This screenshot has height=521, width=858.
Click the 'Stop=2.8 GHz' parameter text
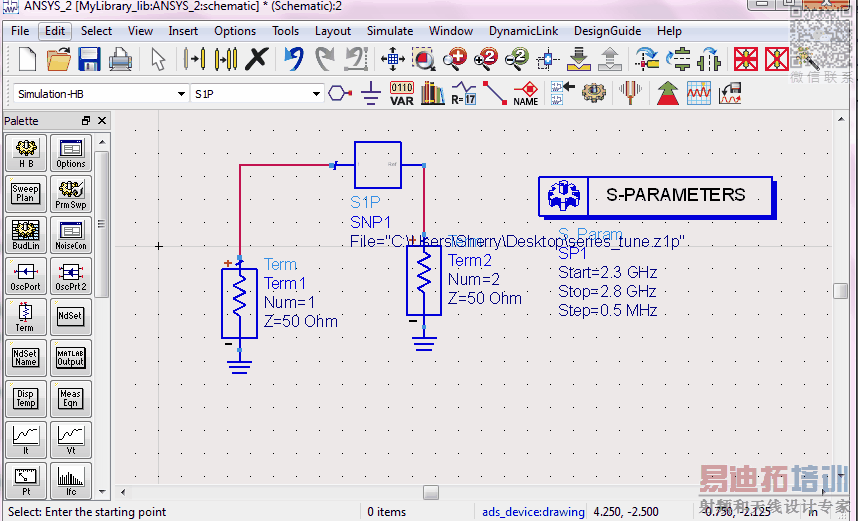(x=607, y=291)
